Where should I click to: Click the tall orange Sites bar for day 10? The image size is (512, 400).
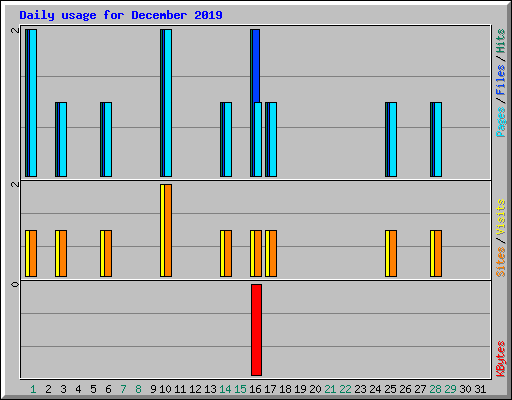(x=168, y=230)
